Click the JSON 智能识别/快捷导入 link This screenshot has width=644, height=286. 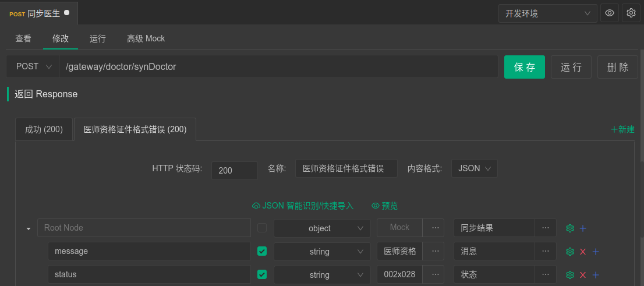pyautogui.click(x=303, y=206)
